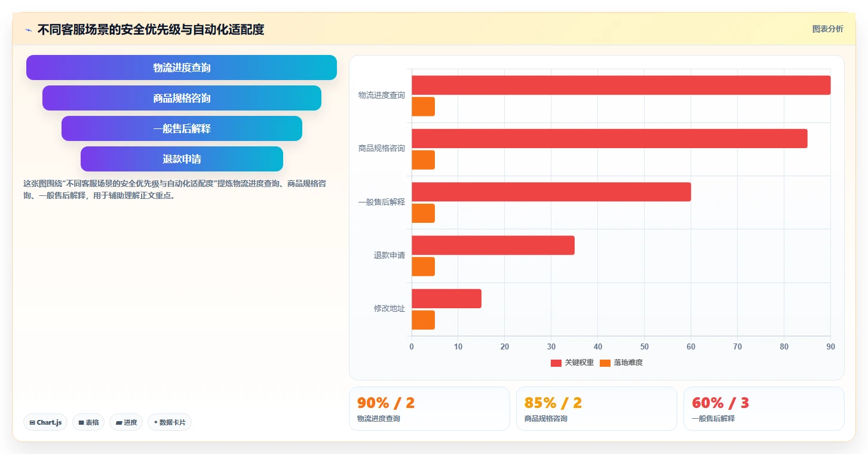The width and height of the screenshot is (868, 454).
Task: Open the 图表分析 label in header
Action: pyautogui.click(x=827, y=29)
